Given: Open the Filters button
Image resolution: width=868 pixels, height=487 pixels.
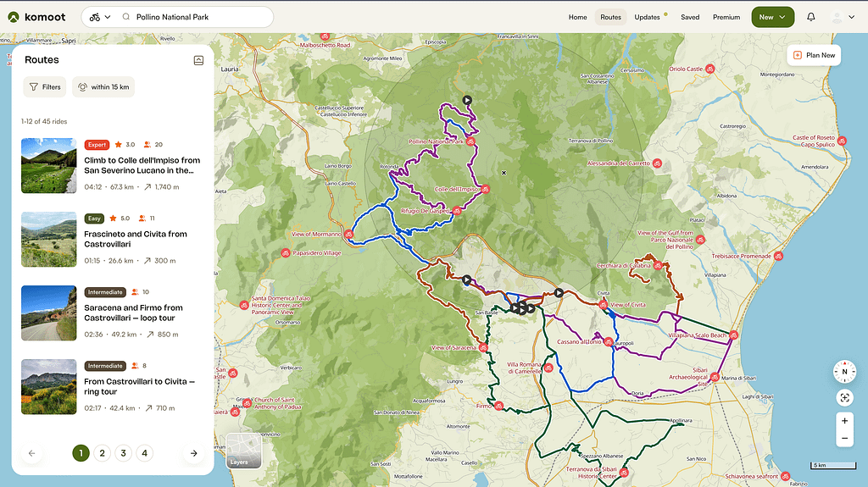Looking at the screenshot, I should (x=45, y=86).
